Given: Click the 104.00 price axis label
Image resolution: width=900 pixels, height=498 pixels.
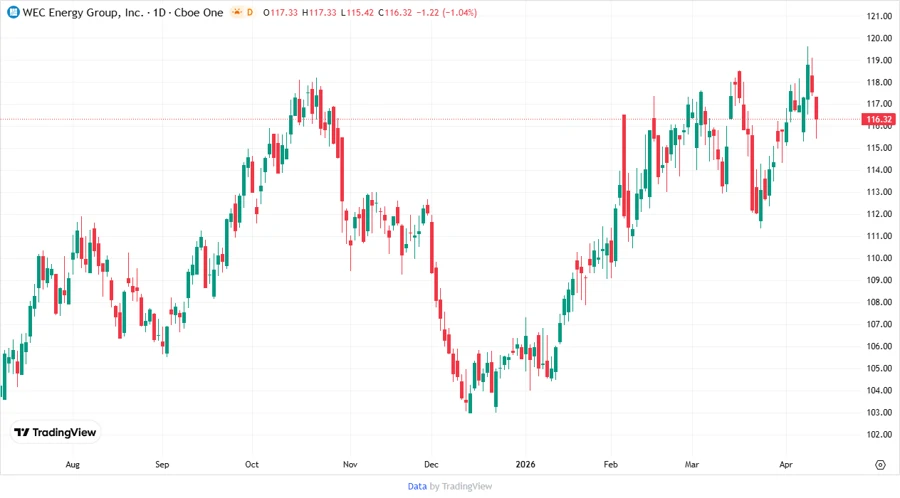Looking at the screenshot, I should 879,390.
